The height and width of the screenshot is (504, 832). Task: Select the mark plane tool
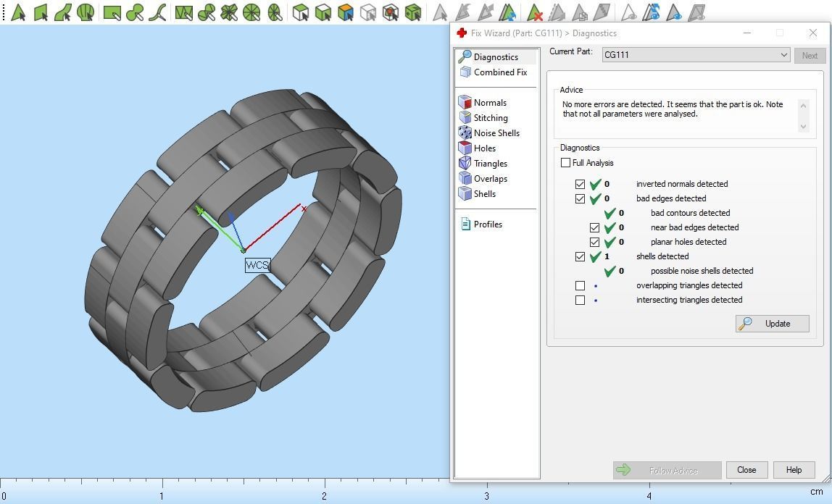click(x=41, y=12)
